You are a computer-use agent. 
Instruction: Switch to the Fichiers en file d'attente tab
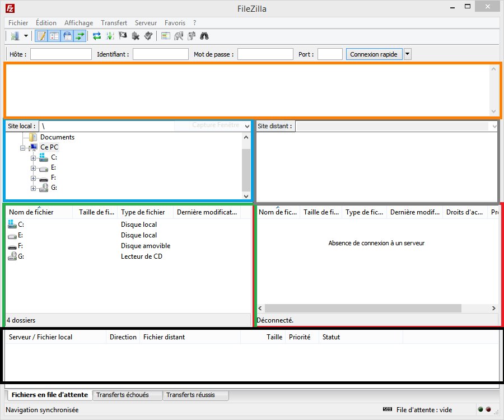click(x=49, y=395)
